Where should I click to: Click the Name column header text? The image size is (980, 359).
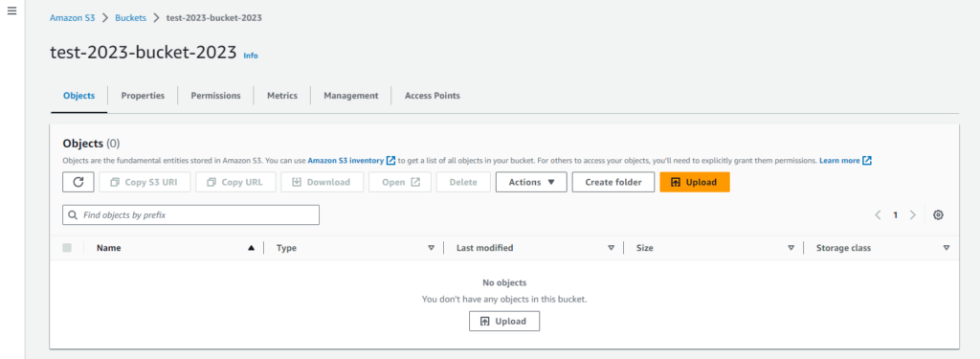point(109,248)
